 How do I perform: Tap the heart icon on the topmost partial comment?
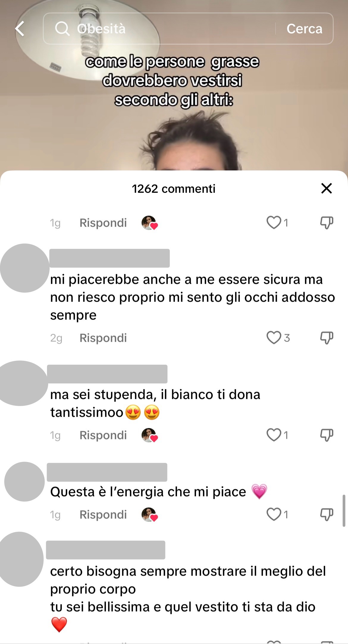(x=274, y=222)
